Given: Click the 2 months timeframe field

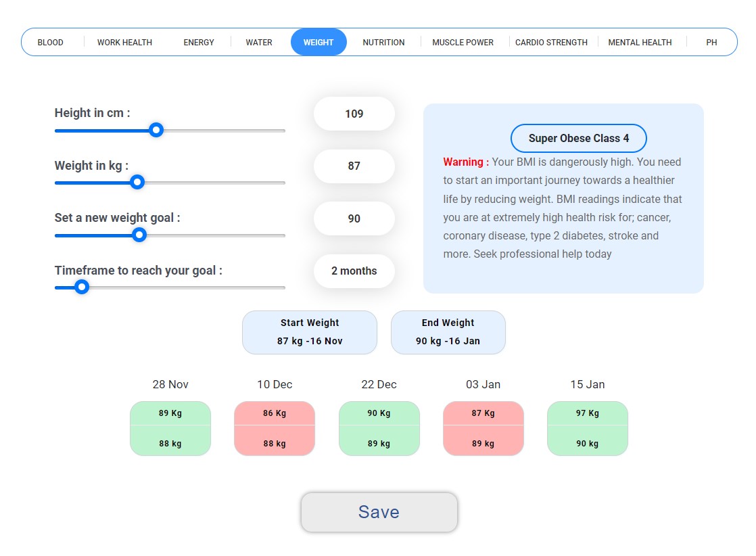Looking at the screenshot, I should click(354, 271).
